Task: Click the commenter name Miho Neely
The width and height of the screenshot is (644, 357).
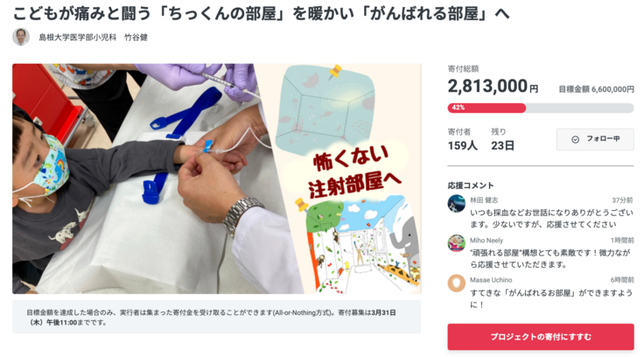Action: 486,241
